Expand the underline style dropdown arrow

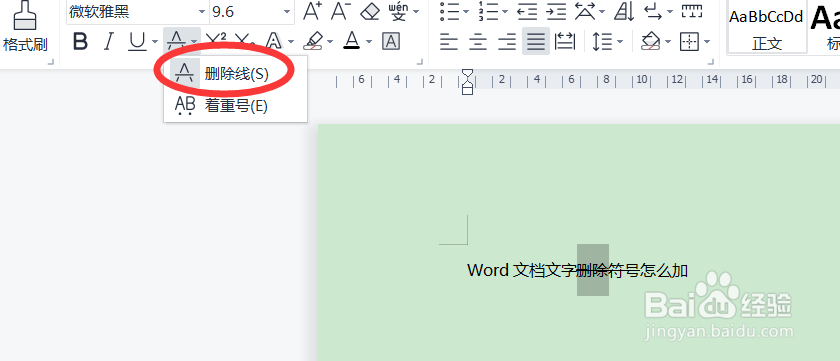(155, 41)
